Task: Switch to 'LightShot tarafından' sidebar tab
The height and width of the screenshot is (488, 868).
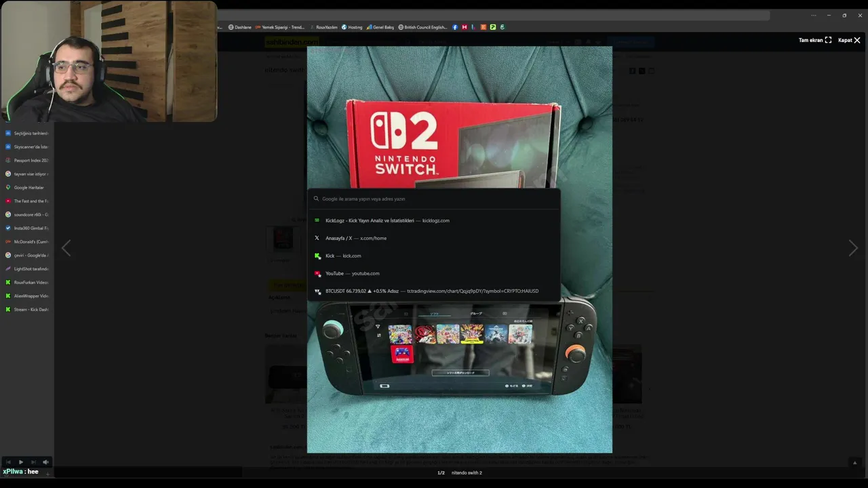Action: 27,269
